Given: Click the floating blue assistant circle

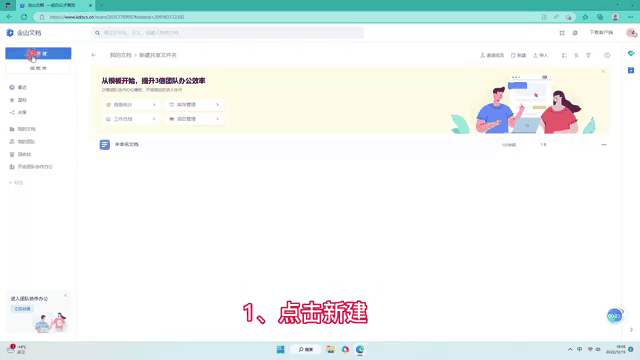Looking at the screenshot, I should 615,316.
